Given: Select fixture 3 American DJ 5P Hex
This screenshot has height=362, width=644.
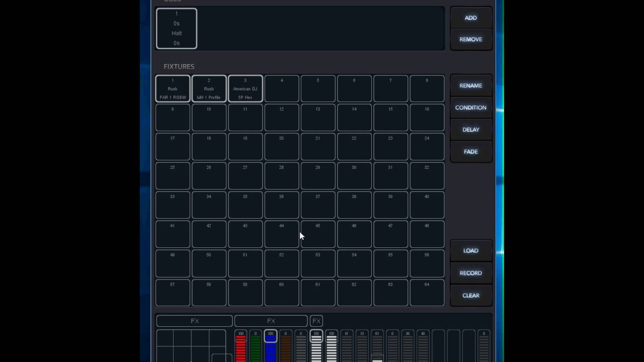Looking at the screenshot, I should tap(245, 88).
